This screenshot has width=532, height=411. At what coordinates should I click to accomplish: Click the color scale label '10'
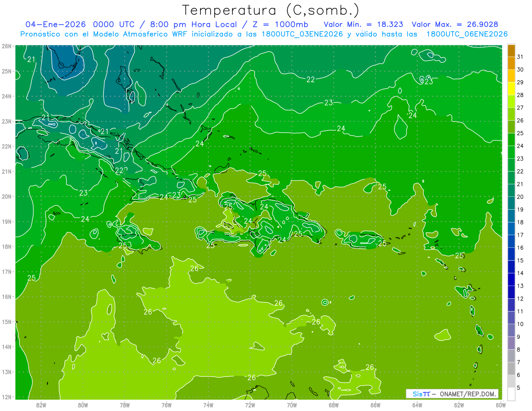click(520, 324)
